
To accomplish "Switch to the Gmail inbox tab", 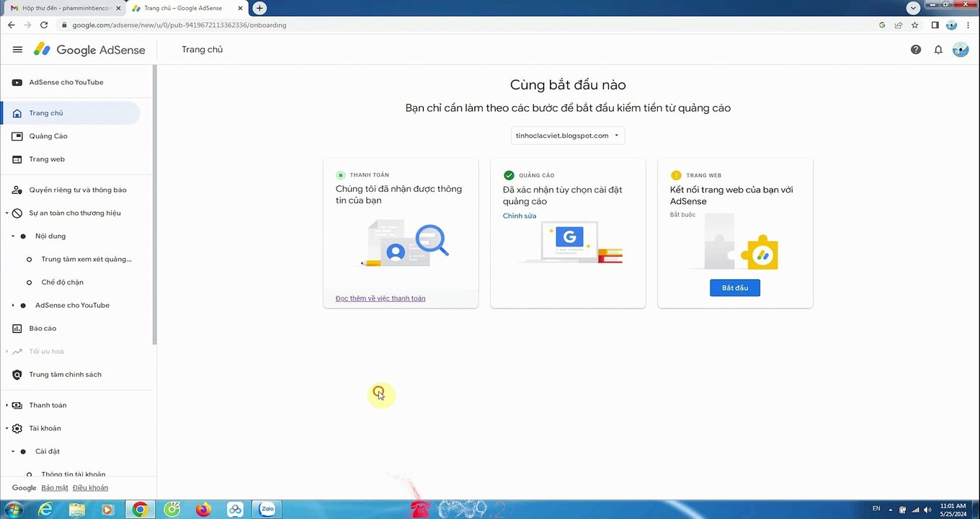I will pyautogui.click(x=63, y=8).
